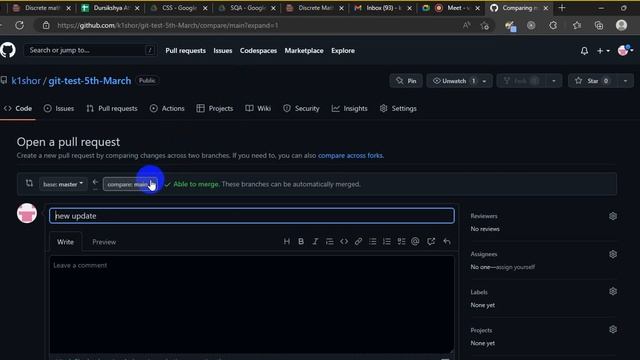
Task: Switch to the Security repo tab
Action: tap(301, 109)
